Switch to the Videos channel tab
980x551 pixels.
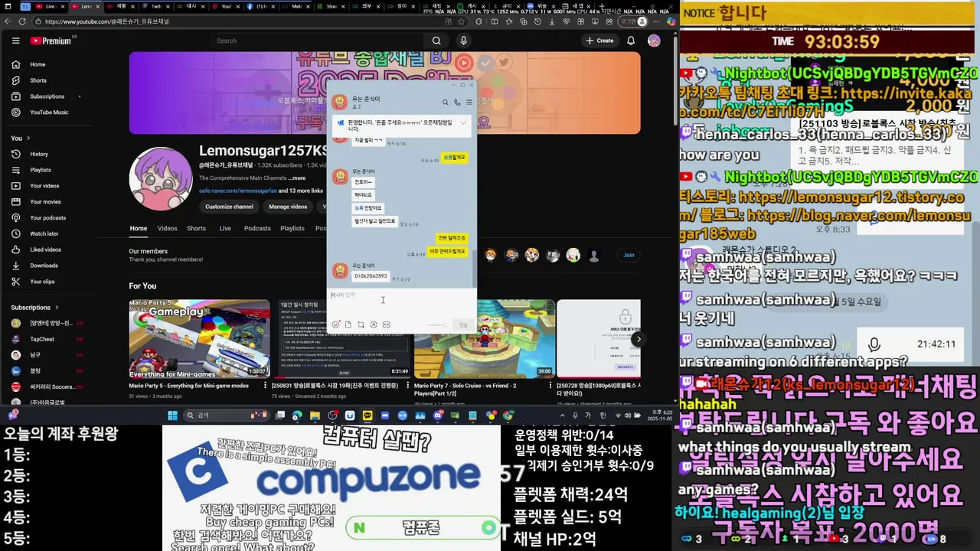[167, 228]
